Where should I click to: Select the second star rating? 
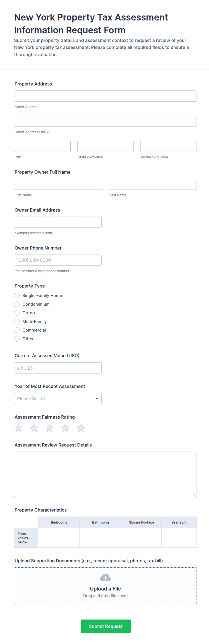pos(34,428)
